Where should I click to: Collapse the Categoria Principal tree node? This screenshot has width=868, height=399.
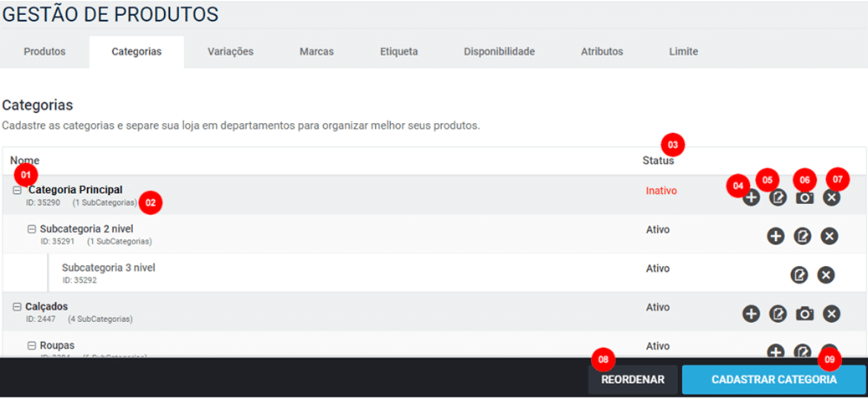[18, 190]
